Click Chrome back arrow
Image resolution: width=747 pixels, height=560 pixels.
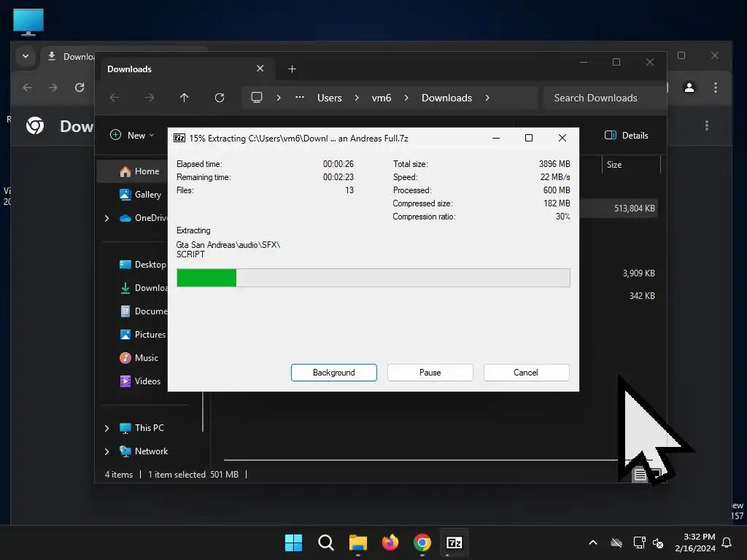click(27, 87)
